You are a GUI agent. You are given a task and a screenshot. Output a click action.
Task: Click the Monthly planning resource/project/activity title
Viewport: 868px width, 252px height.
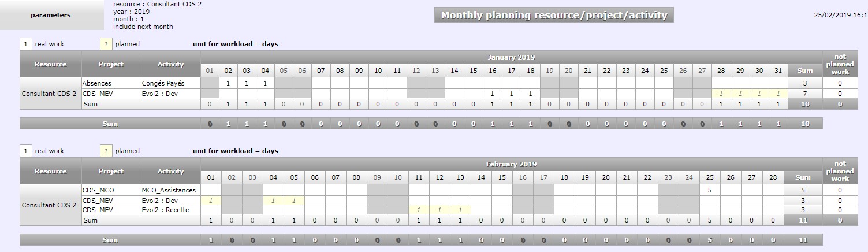(x=554, y=16)
